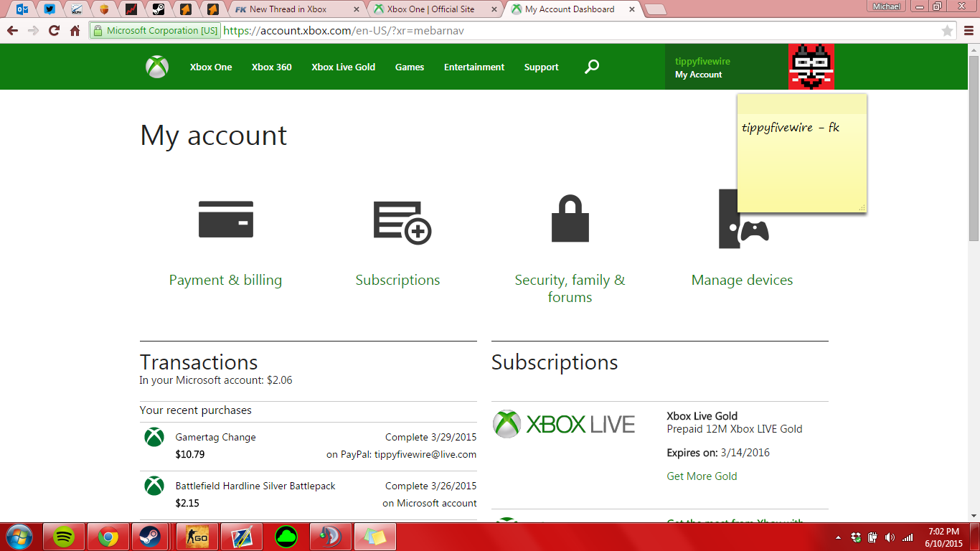Click the Gamertag Change purchase name
The image size is (980, 551).
pyautogui.click(x=215, y=437)
